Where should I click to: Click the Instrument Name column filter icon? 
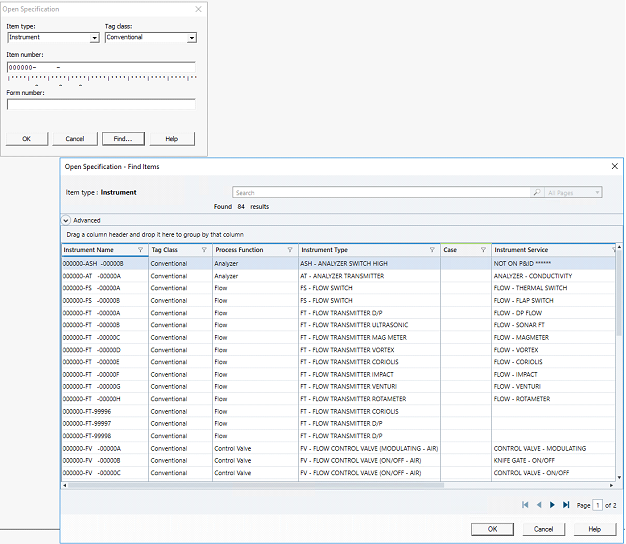pyautogui.click(x=140, y=250)
